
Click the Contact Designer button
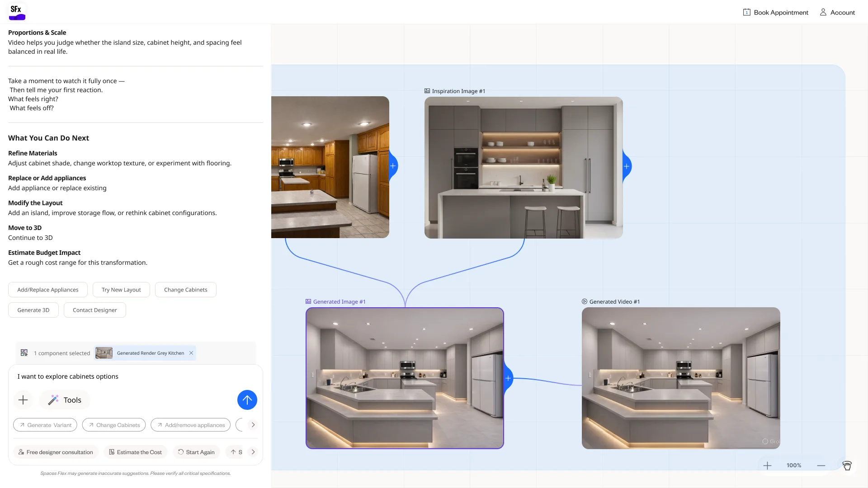point(95,310)
